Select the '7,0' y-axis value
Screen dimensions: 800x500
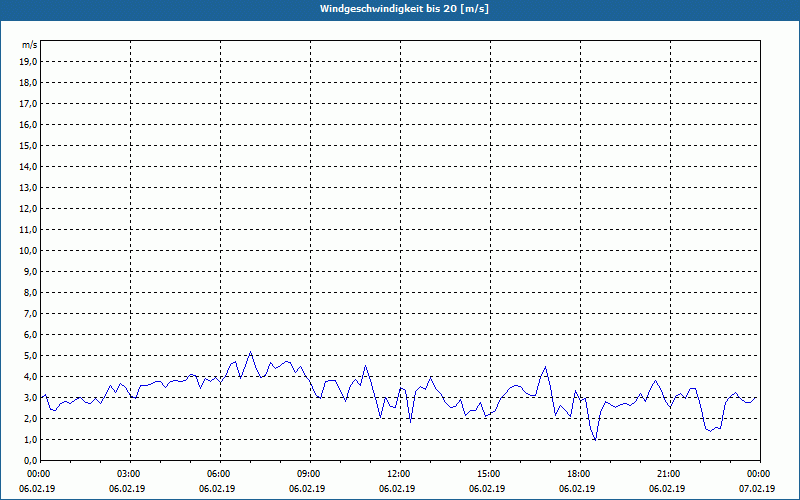[x=30, y=313]
